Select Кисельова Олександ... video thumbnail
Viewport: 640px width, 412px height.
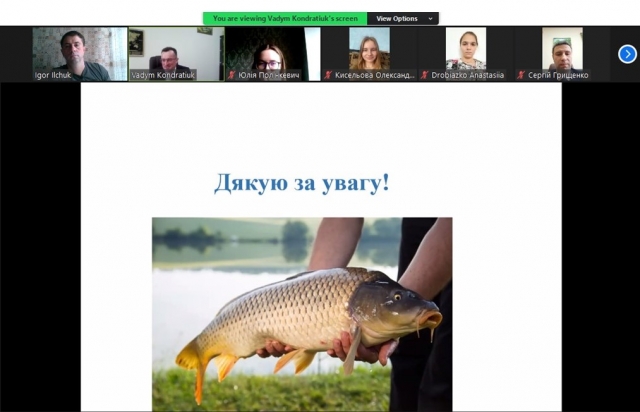pos(369,54)
